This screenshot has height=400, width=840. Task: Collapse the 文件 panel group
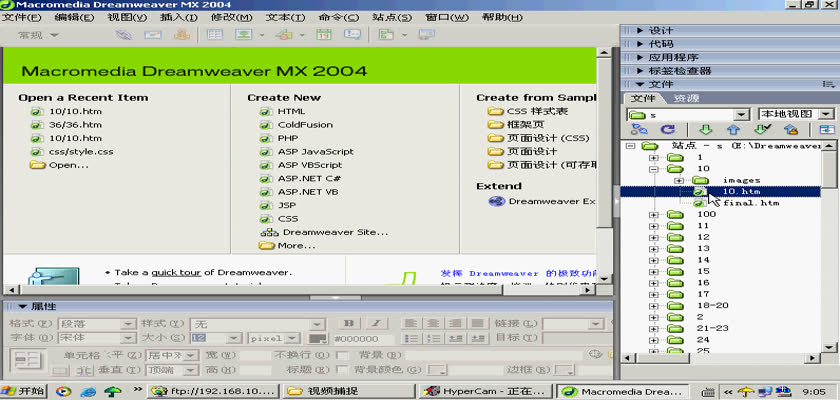640,84
